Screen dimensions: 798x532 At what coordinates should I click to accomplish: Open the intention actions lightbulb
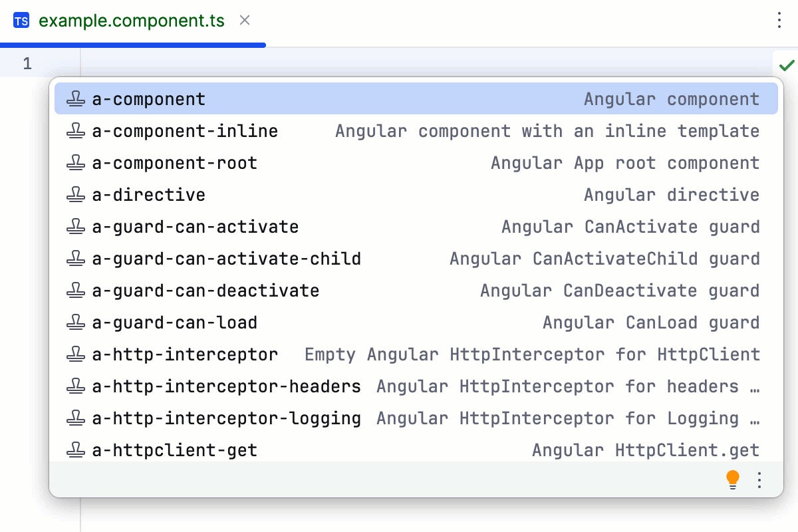point(733,479)
